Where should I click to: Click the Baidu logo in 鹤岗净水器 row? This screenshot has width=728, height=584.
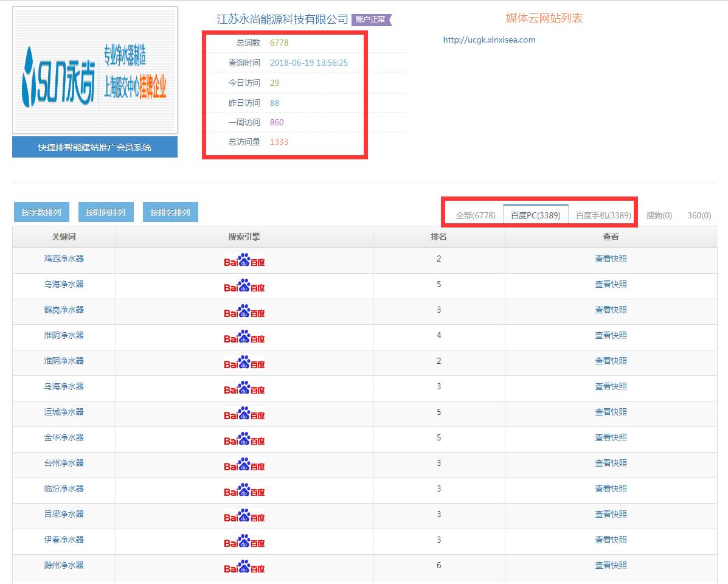(244, 311)
